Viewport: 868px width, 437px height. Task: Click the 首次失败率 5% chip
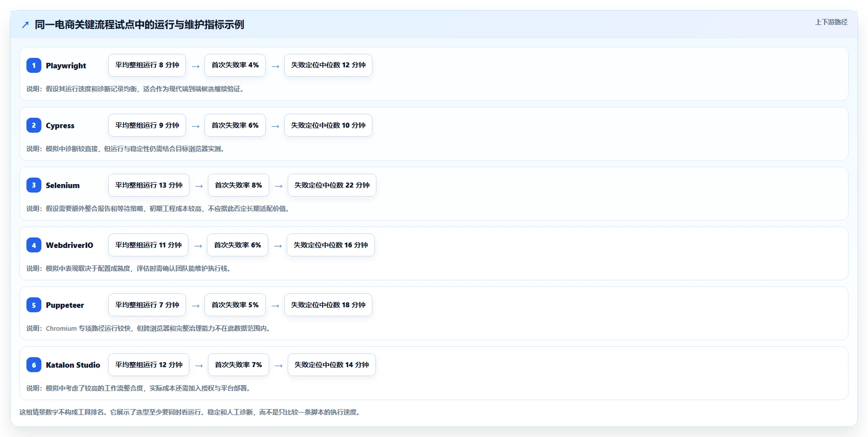(x=235, y=305)
